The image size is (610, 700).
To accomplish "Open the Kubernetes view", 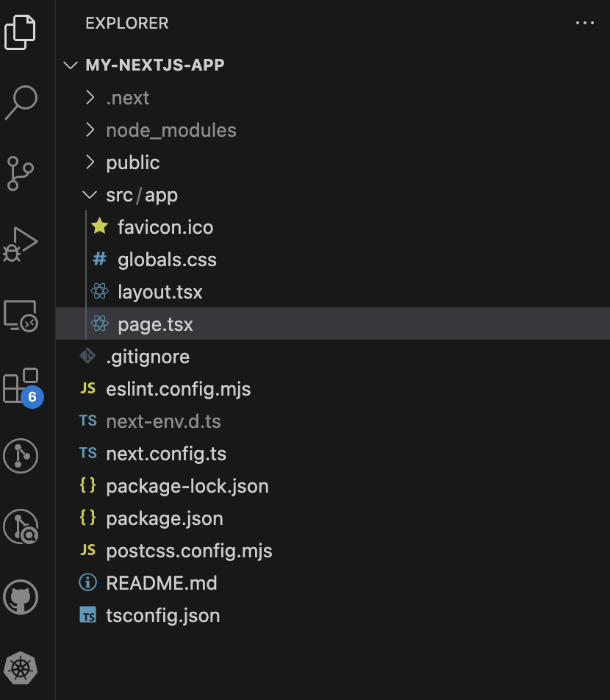I will click(x=21, y=668).
